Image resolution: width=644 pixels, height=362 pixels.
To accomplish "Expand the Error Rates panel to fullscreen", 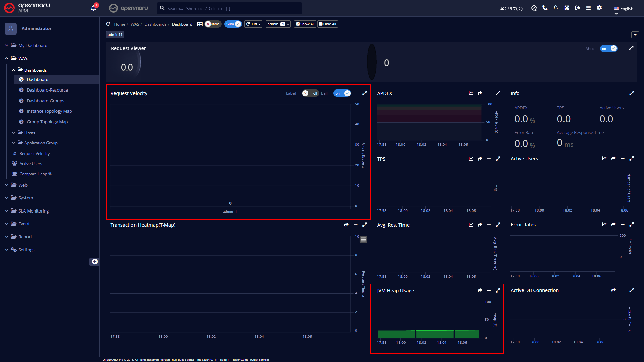I will tap(632, 224).
